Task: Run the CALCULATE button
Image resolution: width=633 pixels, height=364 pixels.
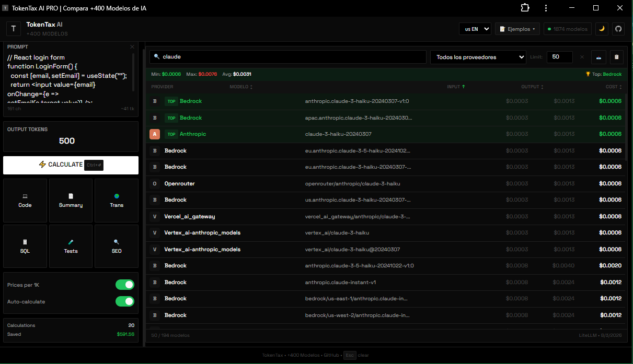Action: click(x=71, y=165)
